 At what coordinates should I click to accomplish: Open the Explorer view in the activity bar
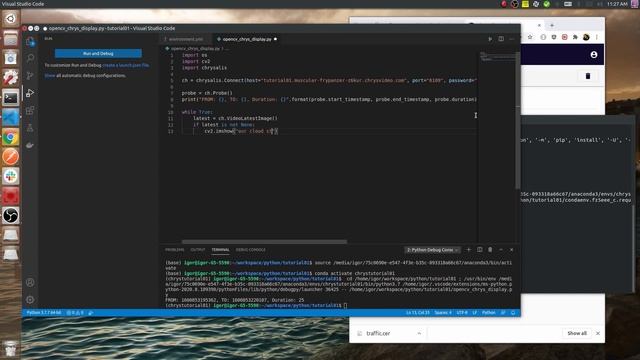[x=30, y=41]
